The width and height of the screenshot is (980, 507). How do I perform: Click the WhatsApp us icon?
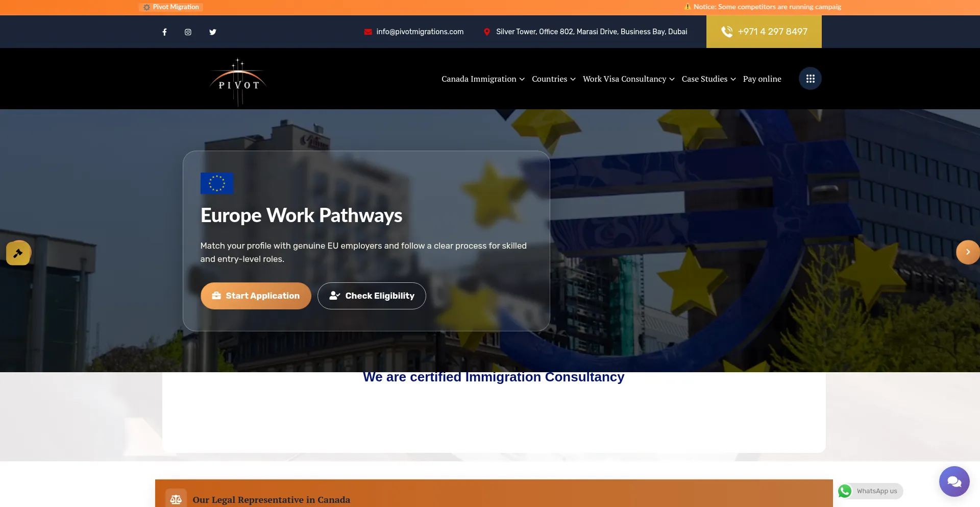(x=845, y=491)
